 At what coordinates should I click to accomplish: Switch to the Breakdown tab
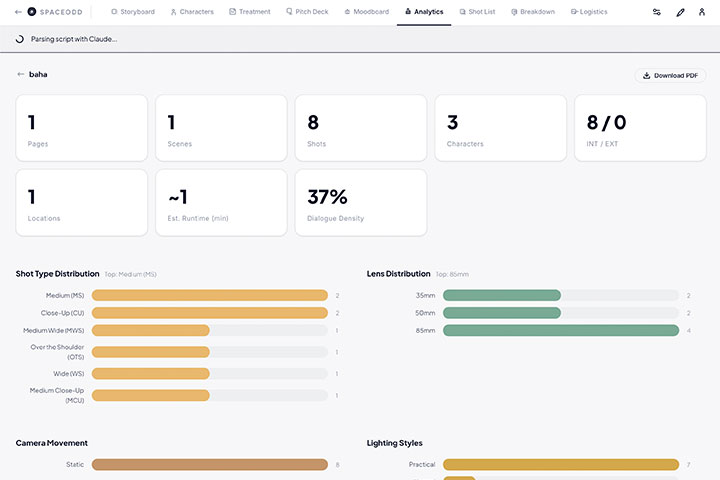(x=532, y=12)
